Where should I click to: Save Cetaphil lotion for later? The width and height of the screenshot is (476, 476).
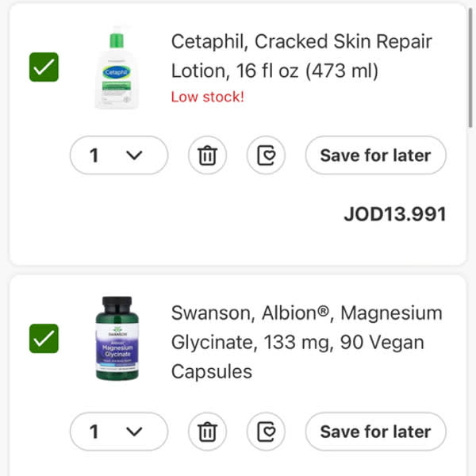click(x=375, y=155)
